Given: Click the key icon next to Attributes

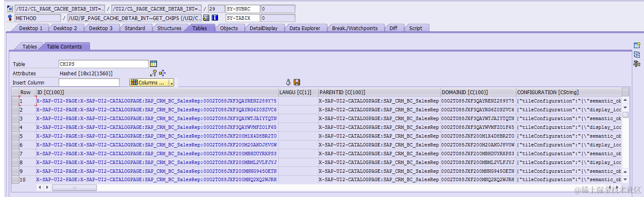Looking at the screenshot, I should point(154,73).
